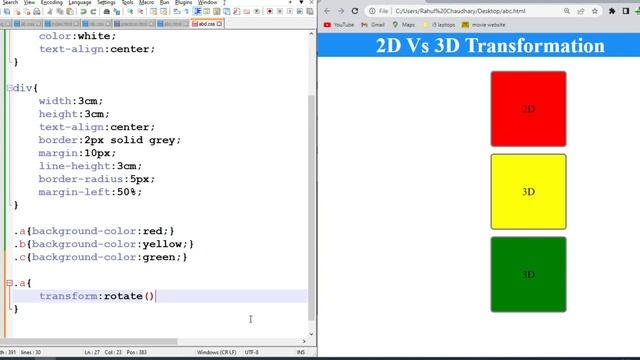Bookmark this page with the star icon
The image size is (640, 360).
[x=595, y=11]
